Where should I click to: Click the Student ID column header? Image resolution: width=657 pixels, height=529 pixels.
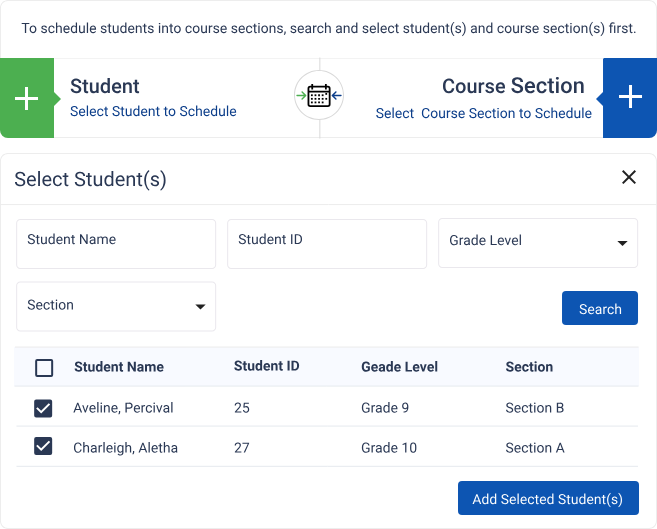click(266, 366)
